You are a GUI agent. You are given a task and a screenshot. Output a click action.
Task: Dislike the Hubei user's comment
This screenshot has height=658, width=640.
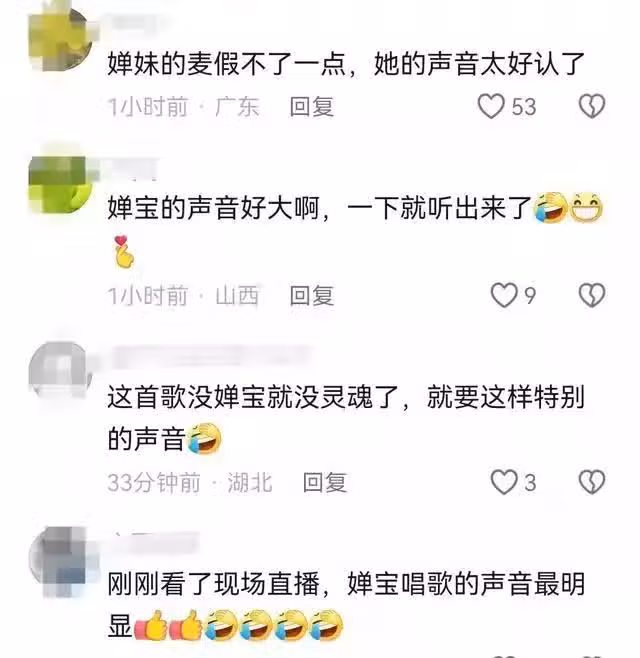click(x=592, y=482)
